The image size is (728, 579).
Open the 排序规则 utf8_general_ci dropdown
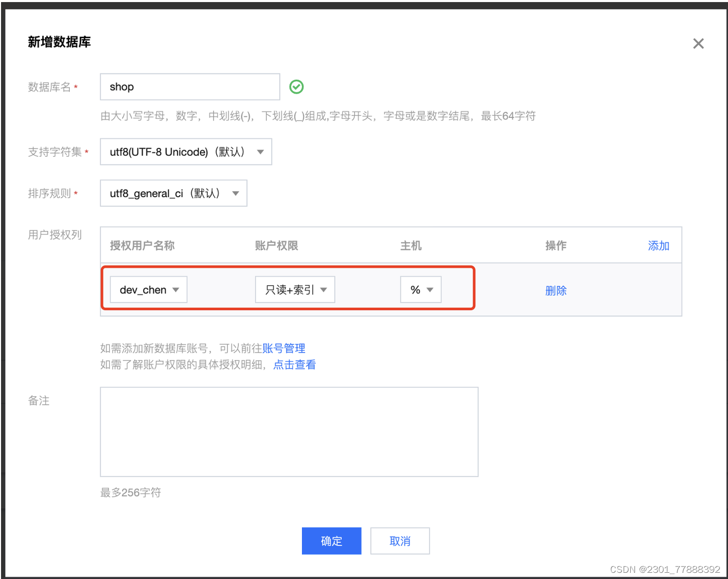point(173,193)
